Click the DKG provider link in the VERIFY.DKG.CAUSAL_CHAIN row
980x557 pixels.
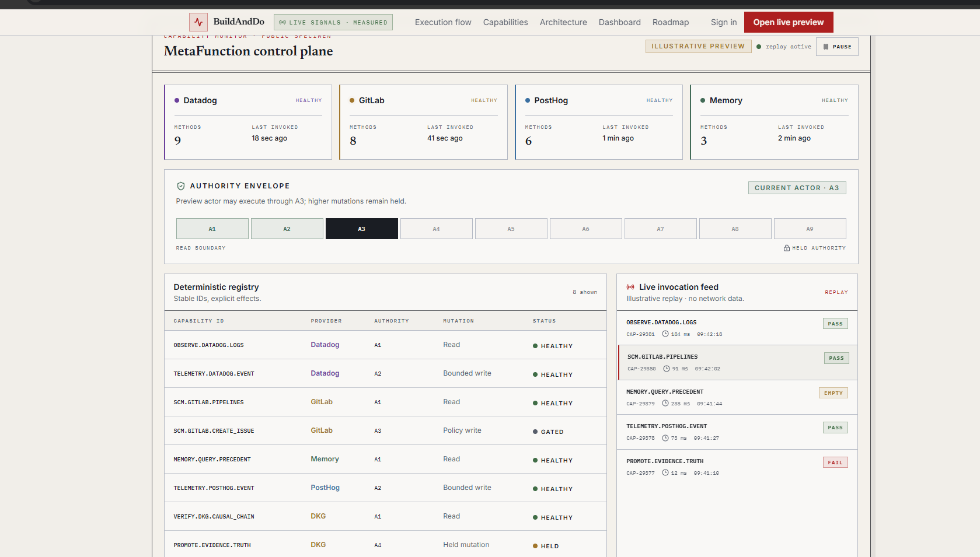(318, 516)
